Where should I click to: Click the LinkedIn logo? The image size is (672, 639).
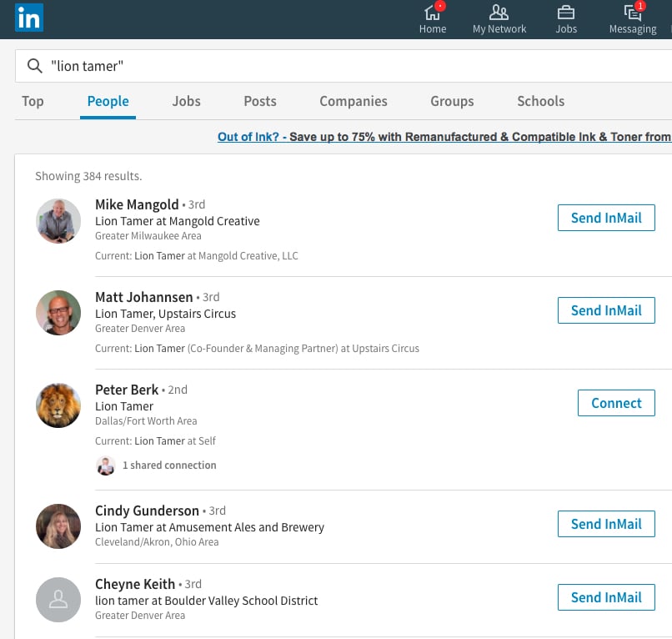coord(29,18)
